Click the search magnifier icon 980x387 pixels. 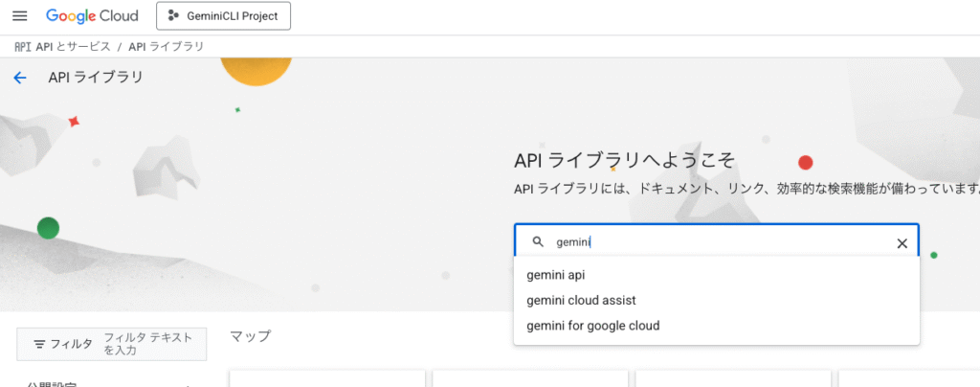538,242
